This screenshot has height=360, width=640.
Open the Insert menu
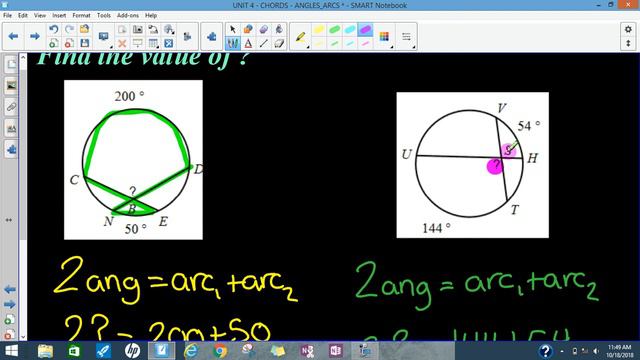tap(59, 15)
